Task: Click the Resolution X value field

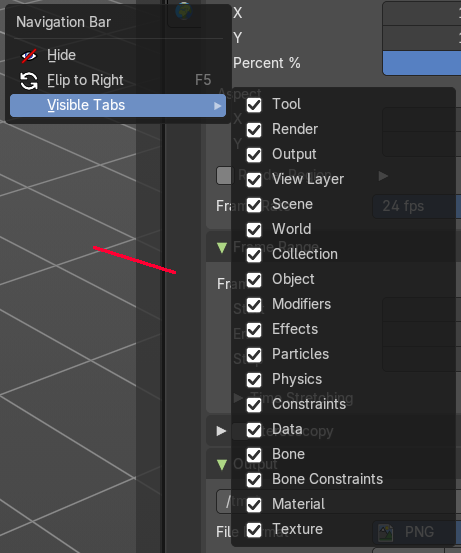Action: 422,13
